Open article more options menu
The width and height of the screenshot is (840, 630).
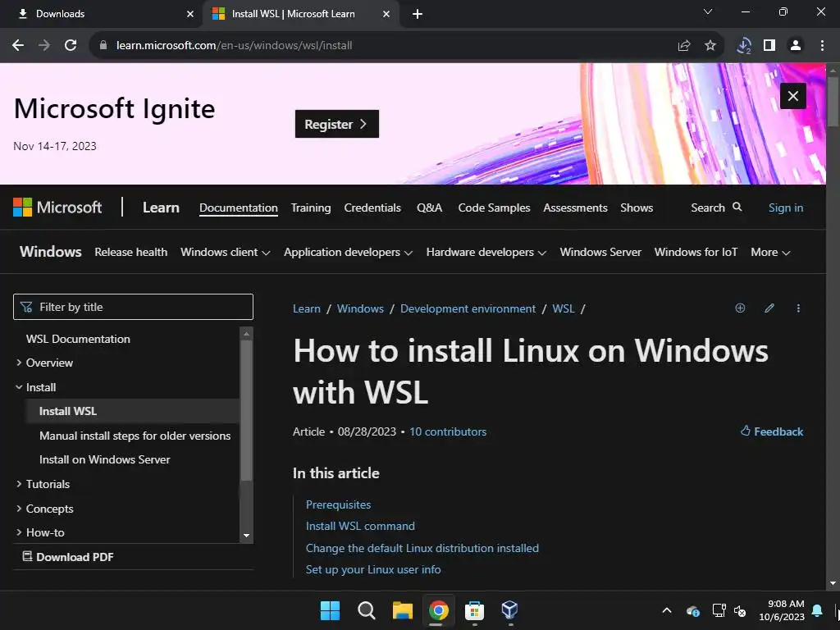(798, 308)
